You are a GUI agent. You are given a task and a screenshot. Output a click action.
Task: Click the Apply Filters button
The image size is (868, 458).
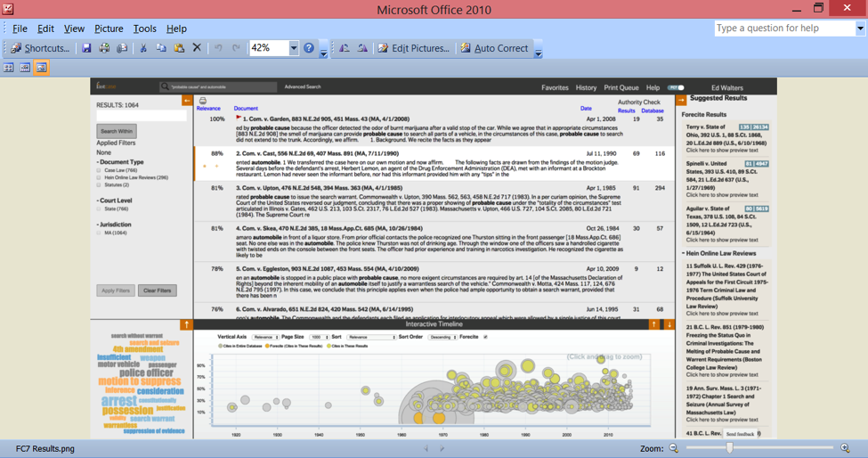tap(116, 290)
